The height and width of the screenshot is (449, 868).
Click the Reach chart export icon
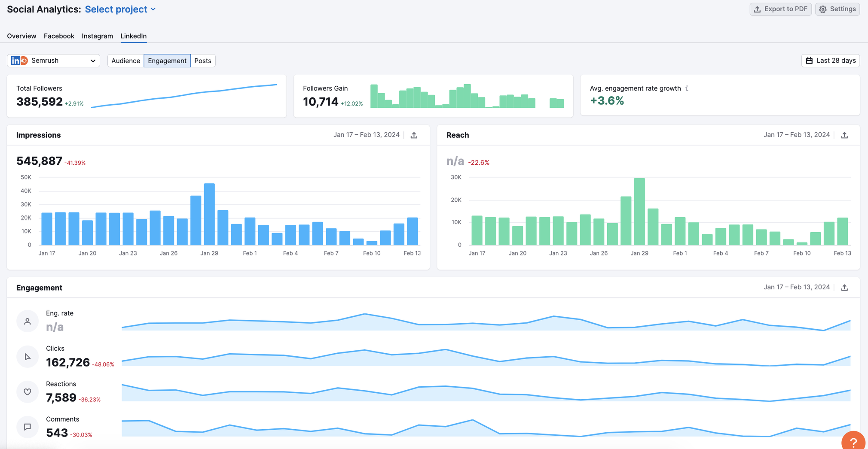click(x=844, y=135)
